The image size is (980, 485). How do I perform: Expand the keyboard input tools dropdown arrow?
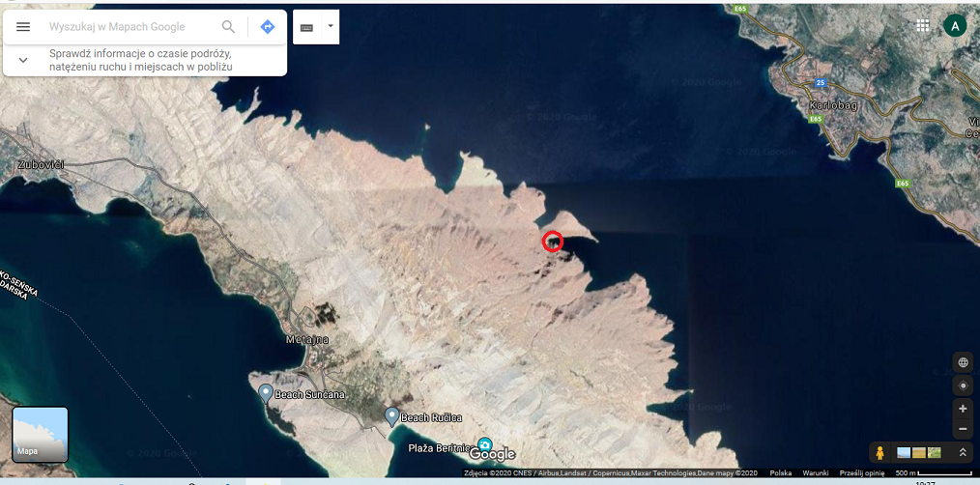(331, 27)
